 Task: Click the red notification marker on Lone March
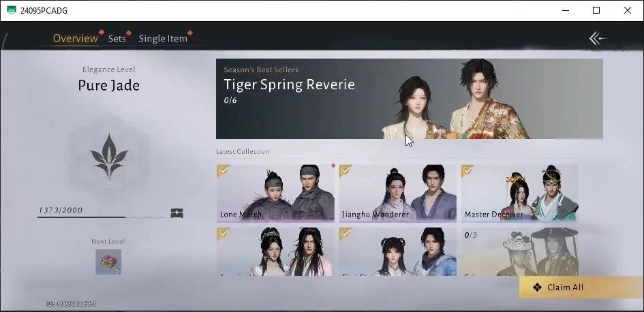tap(333, 166)
